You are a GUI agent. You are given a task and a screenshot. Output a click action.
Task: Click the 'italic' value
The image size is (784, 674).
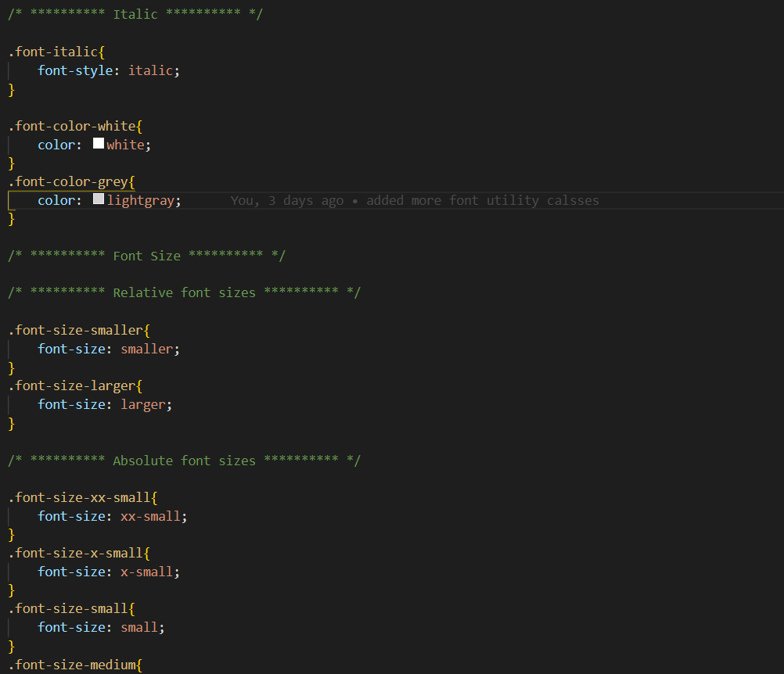click(150, 70)
